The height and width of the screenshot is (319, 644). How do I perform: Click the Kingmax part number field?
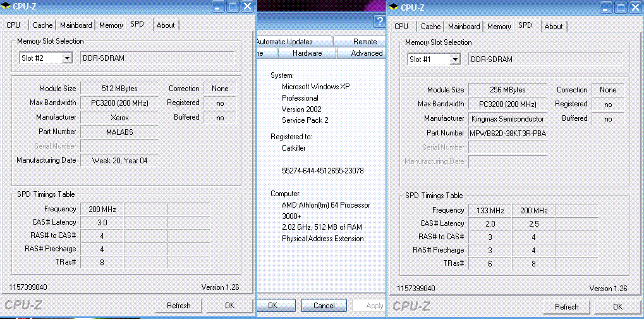[x=507, y=134]
